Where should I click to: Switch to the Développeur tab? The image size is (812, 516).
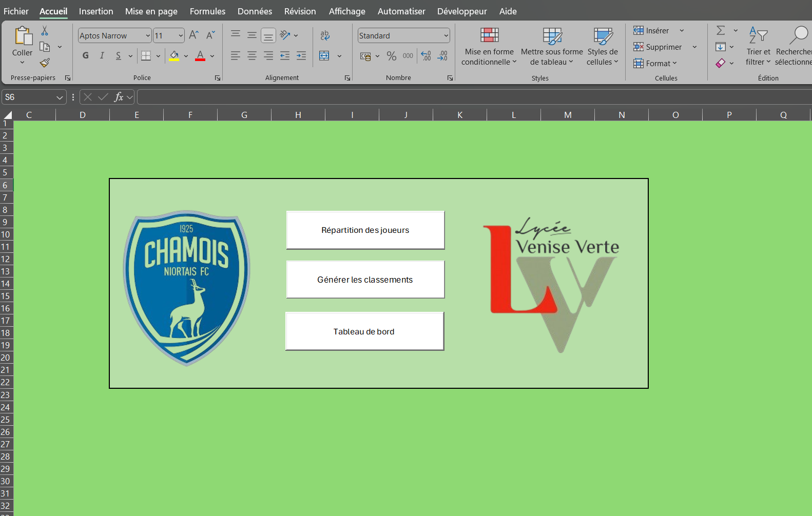point(461,11)
